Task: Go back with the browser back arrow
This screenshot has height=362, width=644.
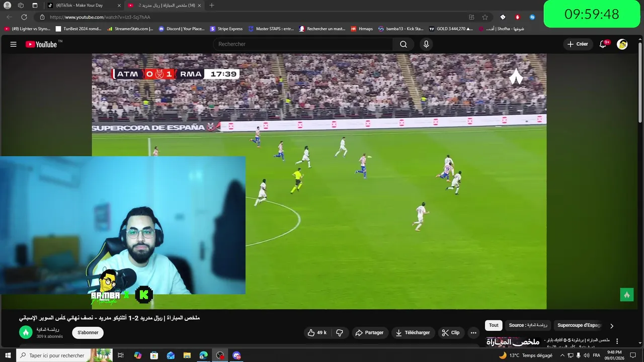Action: (9, 17)
